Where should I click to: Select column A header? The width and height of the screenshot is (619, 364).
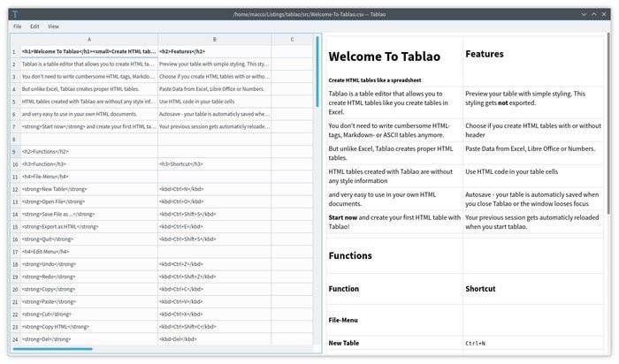(x=89, y=40)
